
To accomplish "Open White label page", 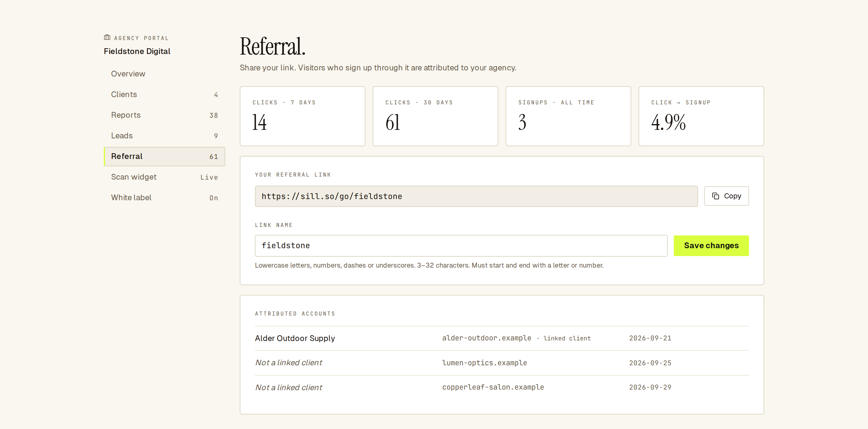I will click(x=164, y=198).
